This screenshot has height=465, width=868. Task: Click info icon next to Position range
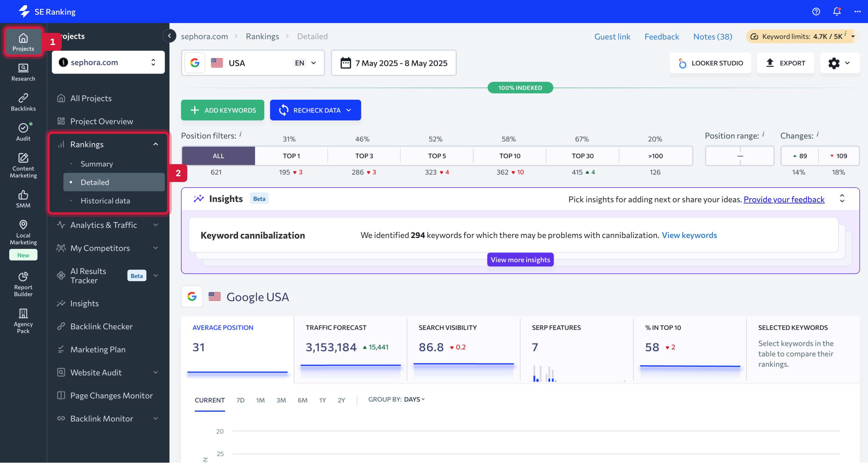coord(763,134)
